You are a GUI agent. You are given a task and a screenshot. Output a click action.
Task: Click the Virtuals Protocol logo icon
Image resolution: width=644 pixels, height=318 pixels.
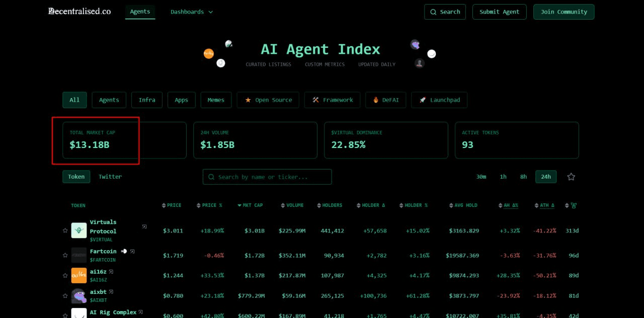click(x=79, y=230)
